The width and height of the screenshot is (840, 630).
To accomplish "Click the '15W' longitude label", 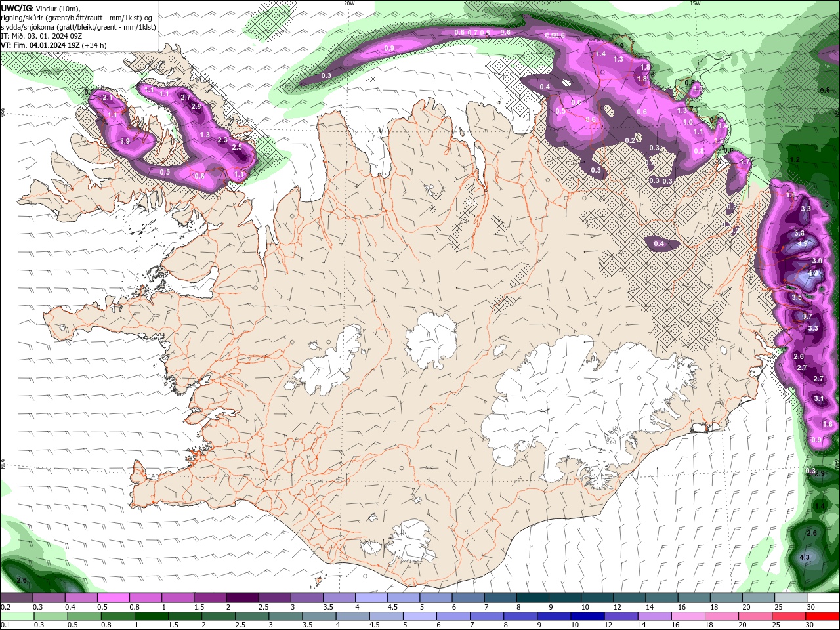I will (695, 3).
